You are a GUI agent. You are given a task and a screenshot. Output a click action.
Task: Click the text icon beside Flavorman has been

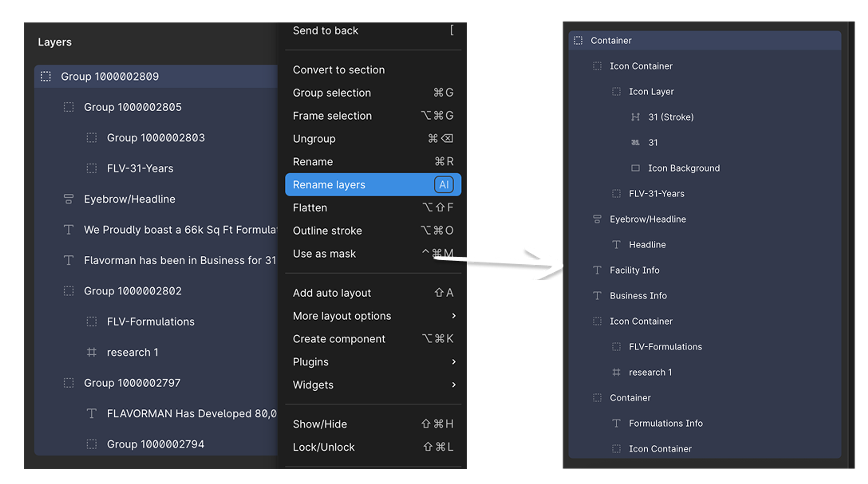[x=68, y=260]
